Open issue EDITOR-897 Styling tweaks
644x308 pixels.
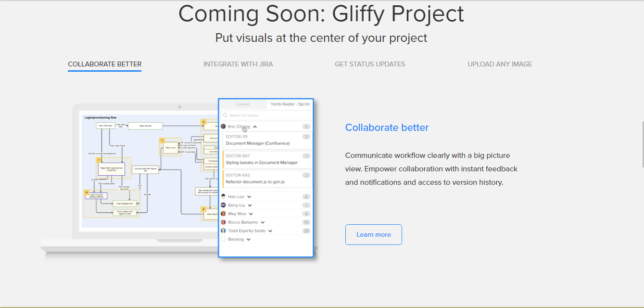(x=268, y=159)
